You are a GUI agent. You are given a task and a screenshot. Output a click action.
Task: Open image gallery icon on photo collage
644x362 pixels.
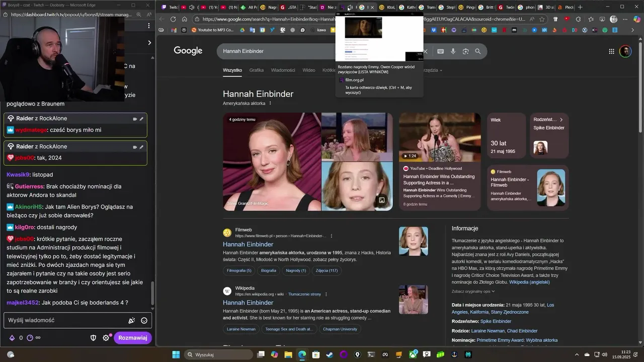pos(382,200)
